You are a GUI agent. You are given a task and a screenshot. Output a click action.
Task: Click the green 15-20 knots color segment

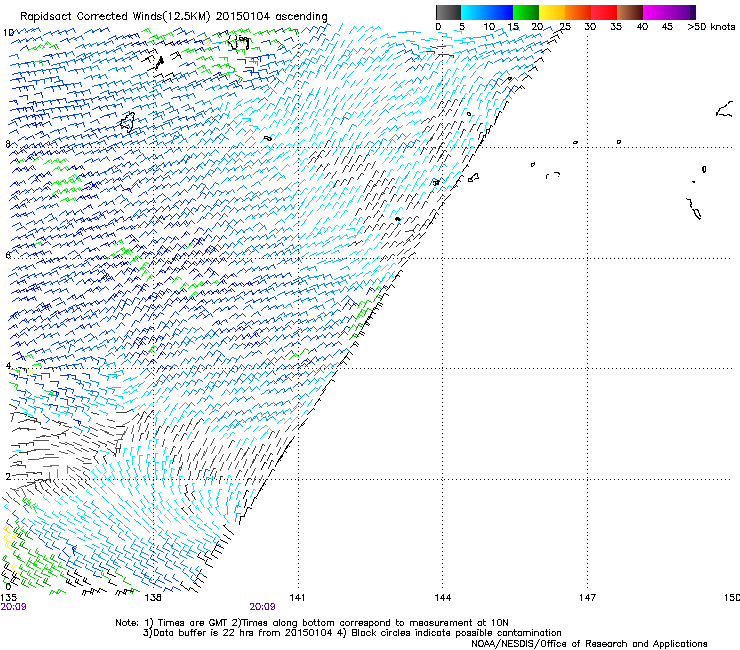526,12
